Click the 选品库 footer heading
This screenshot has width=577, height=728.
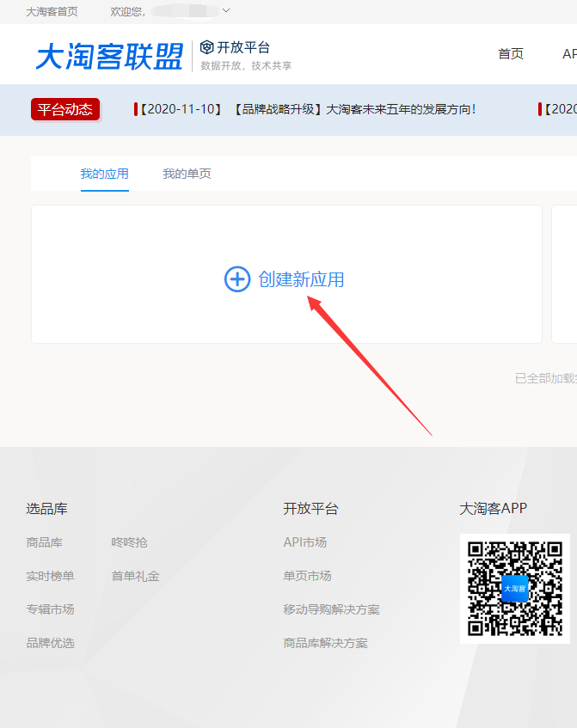click(46, 509)
